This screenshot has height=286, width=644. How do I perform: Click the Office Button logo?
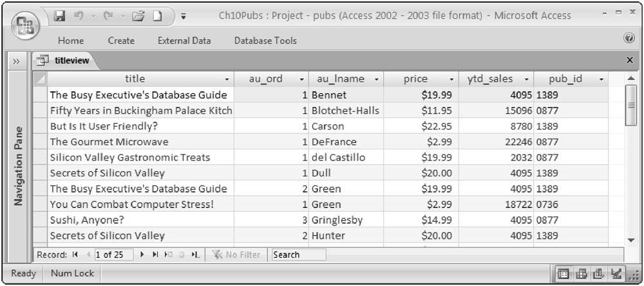21,22
